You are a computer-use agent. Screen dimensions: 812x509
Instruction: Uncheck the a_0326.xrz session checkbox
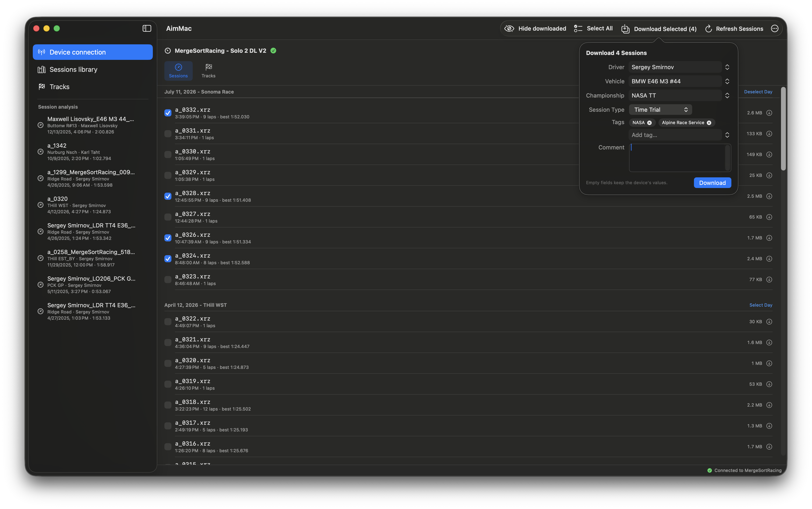tap(168, 238)
